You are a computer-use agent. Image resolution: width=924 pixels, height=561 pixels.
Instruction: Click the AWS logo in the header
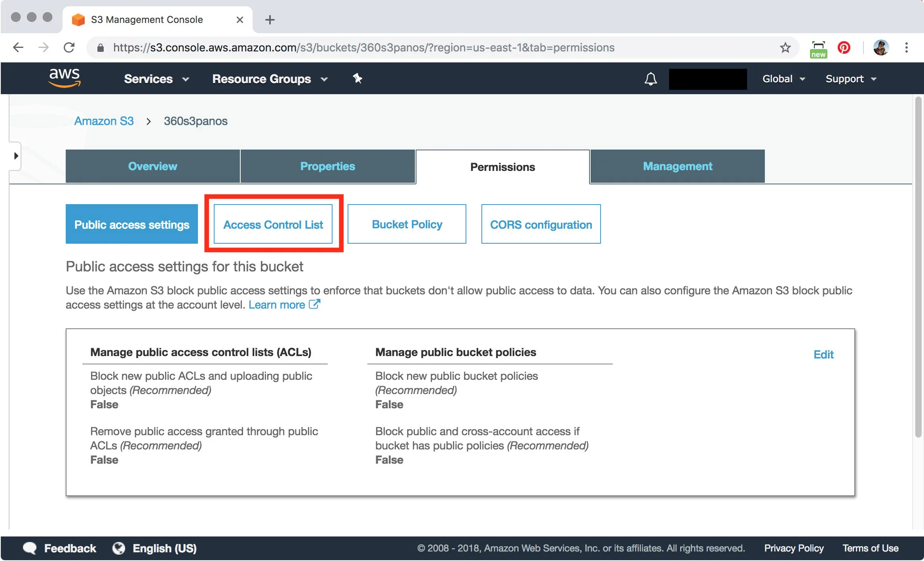click(x=65, y=78)
